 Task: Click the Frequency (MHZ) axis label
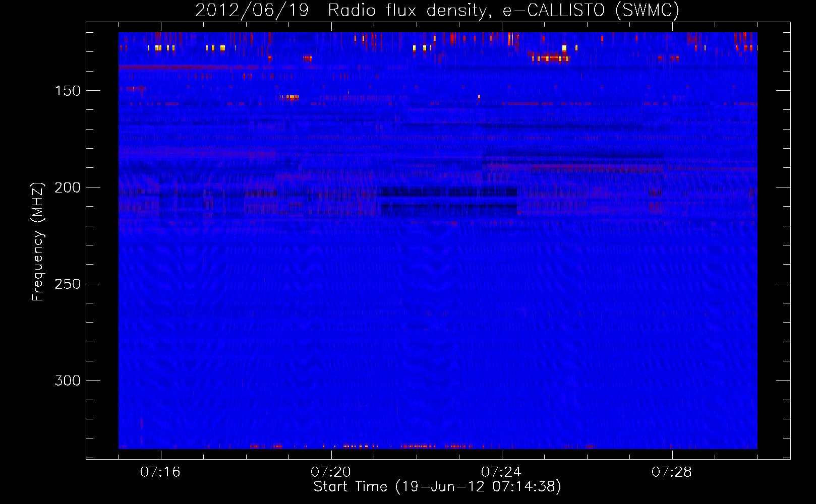38,242
